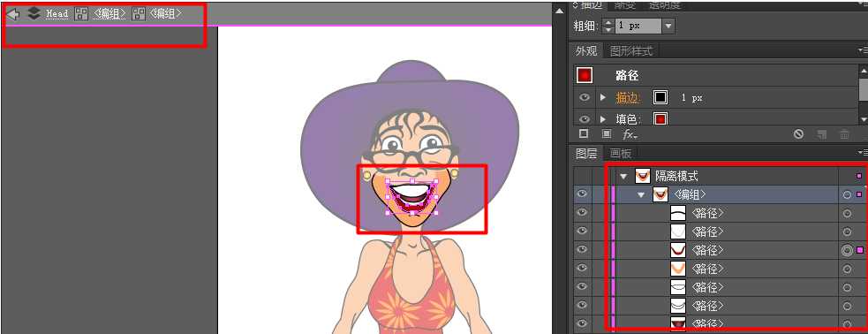Image resolution: width=868 pixels, height=334 pixels.
Task: Open the appearance panel flyout menu
Action: [x=862, y=51]
